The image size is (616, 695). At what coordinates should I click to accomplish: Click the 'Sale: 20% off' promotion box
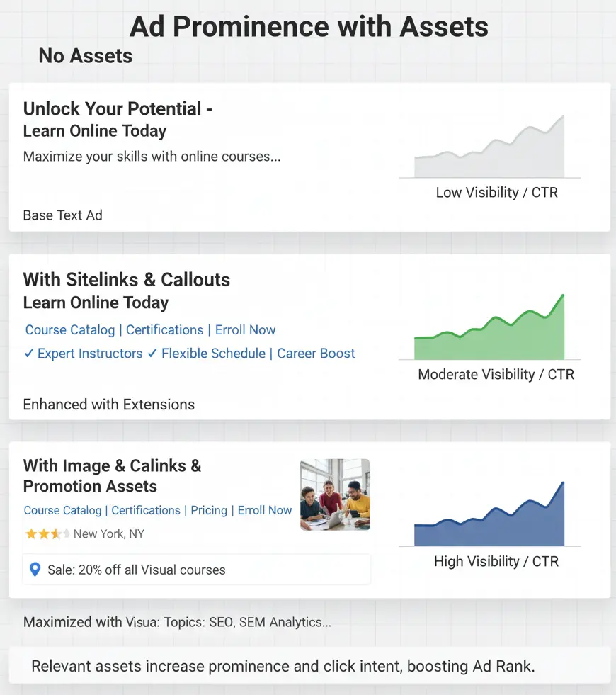click(x=197, y=570)
